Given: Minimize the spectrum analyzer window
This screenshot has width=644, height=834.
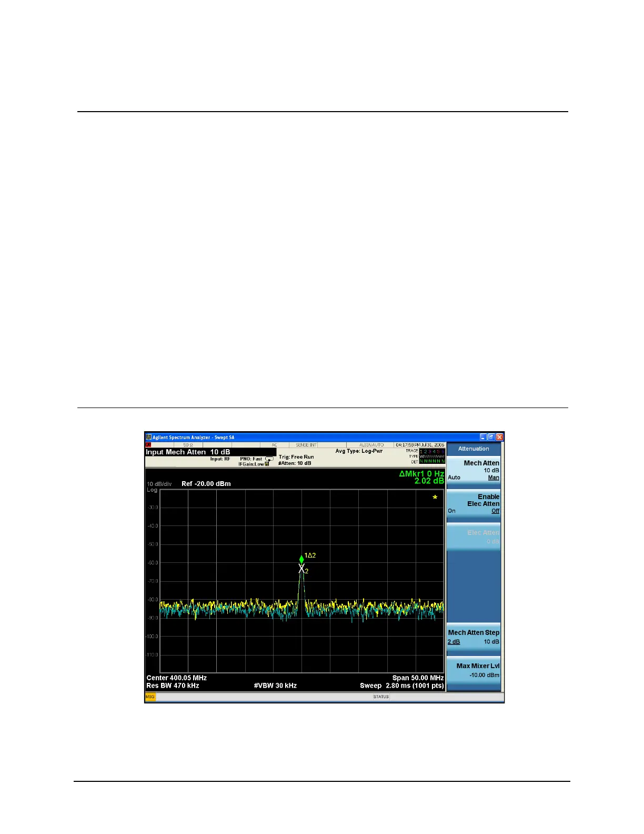Looking at the screenshot, I should click(x=483, y=437).
